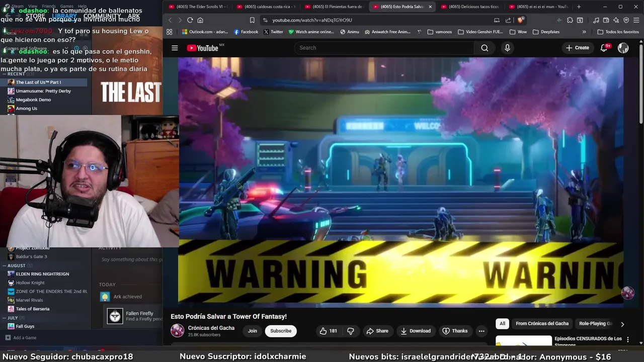
Task: Open the browser main hamburger menu
Action: [636, 20]
